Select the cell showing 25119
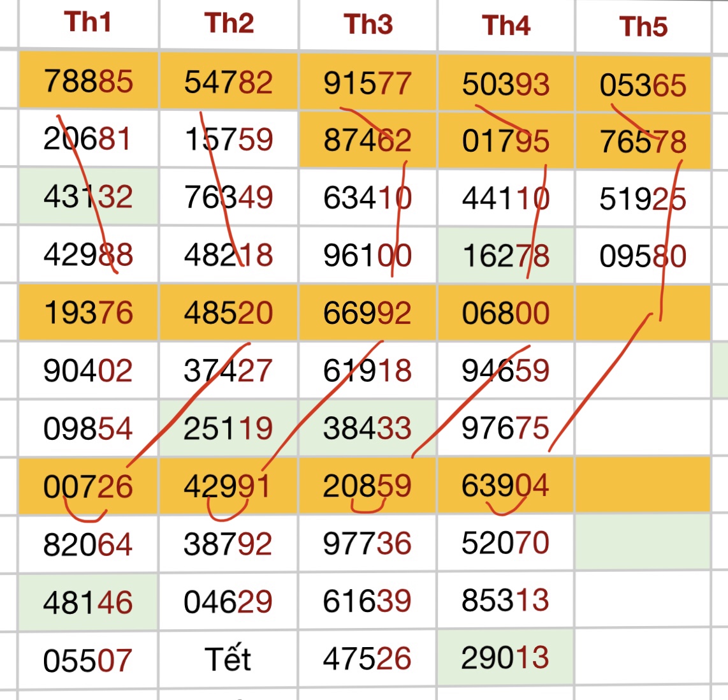Screen dimensions: 728x700 pos(228,428)
